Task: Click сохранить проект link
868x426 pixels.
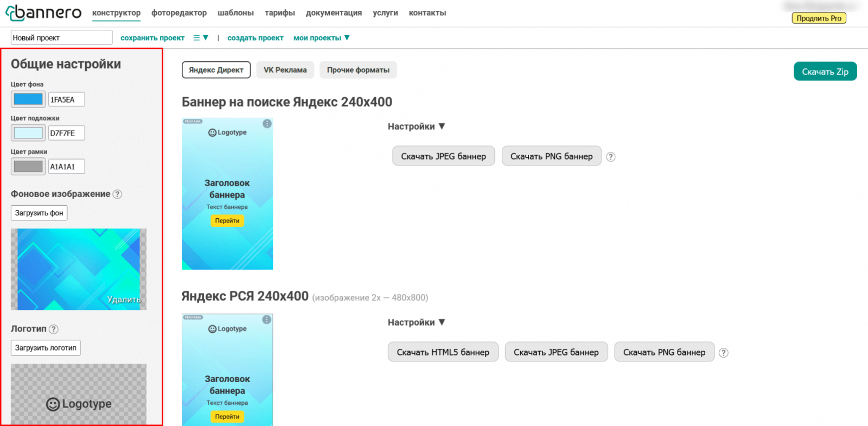Action: (152, 38)
